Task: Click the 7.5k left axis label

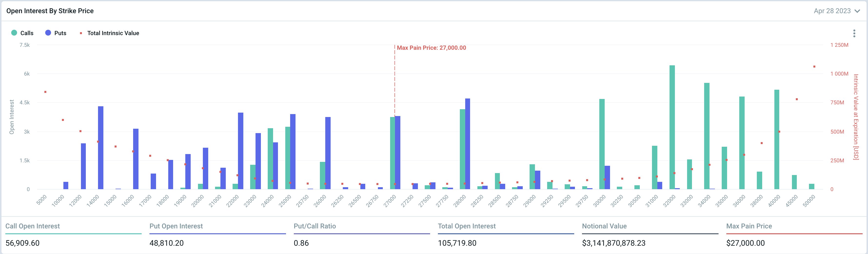Action: [25, 45]
